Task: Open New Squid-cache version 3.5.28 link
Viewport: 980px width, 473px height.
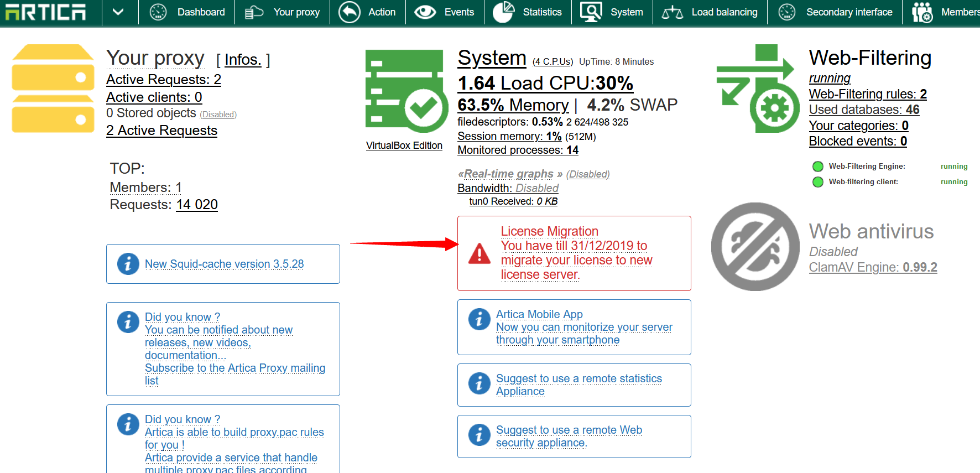Action: click(225, 264)
